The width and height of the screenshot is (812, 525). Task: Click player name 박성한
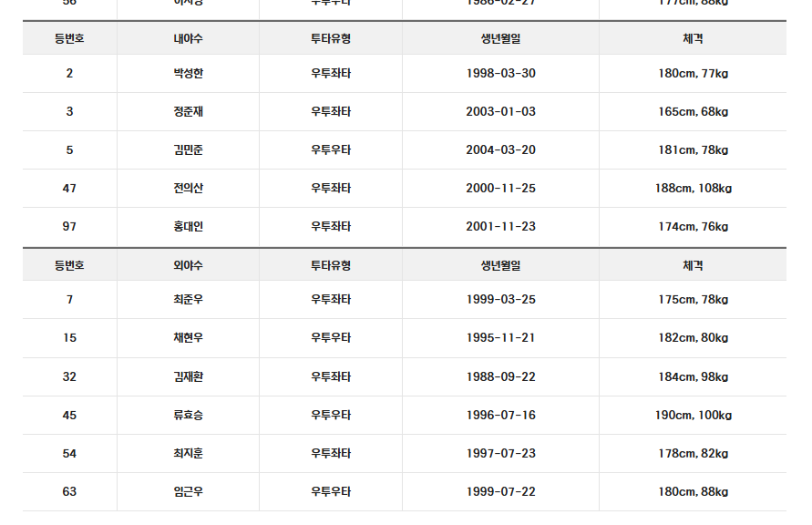(188, 74)
